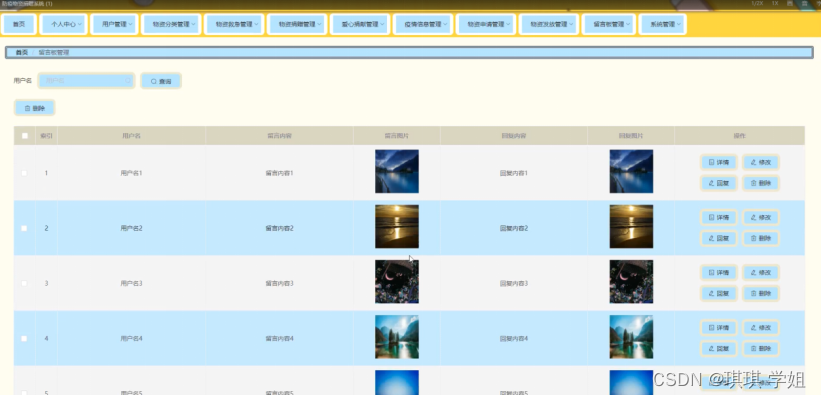Open 详情 for the 用户名4 row
This screenshot has width=821, height=398.
719,328
